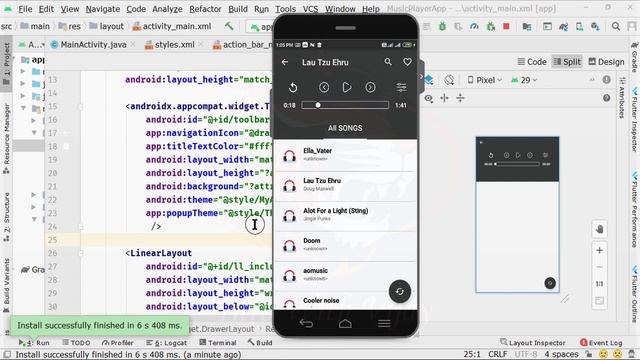640x360 pixels.
Task: Select the All SONGS tab
Action: pyautogui.click(x=345, y=128)
